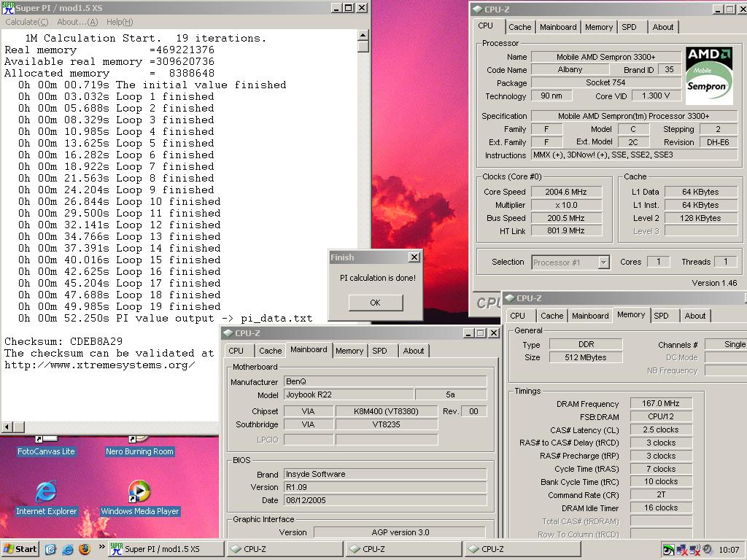This screenshot has width=747, height=560.
Task: Click the disconnected wireless network tray icon
Action: coord(695,550)
